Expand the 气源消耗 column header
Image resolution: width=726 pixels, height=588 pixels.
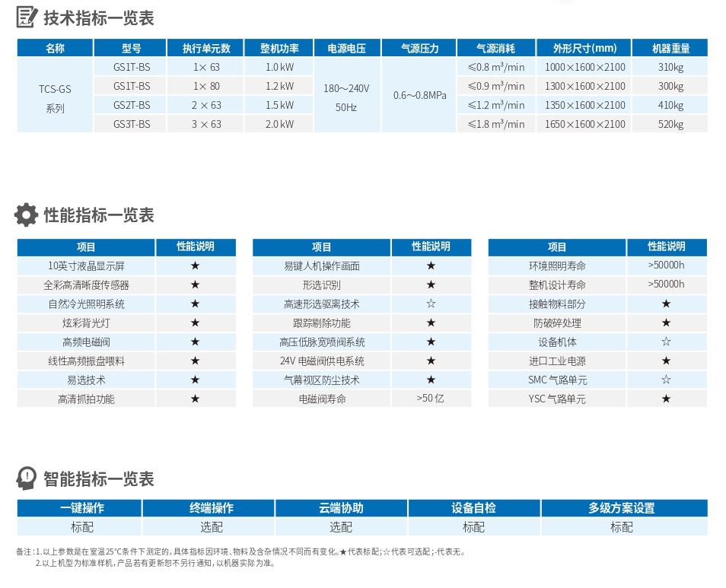pyautogui.click(x=495, y=47)
